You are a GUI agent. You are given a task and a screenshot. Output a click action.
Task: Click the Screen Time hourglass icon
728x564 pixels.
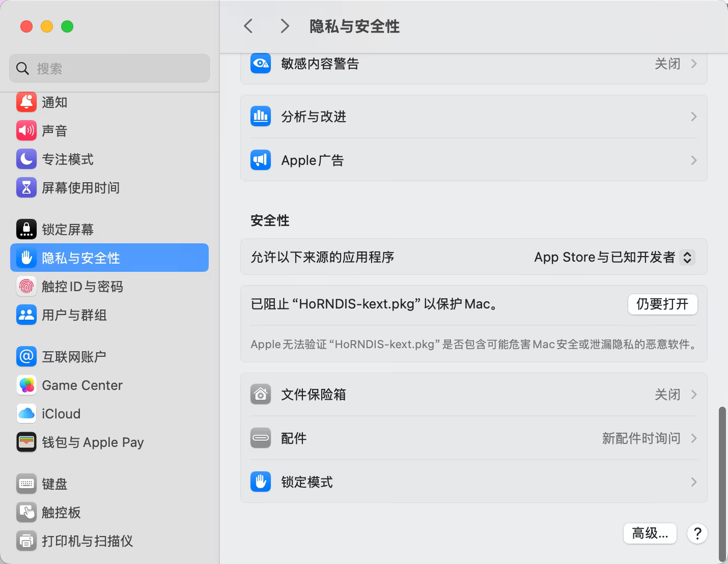pyautogui.click(x=26, y=188)
